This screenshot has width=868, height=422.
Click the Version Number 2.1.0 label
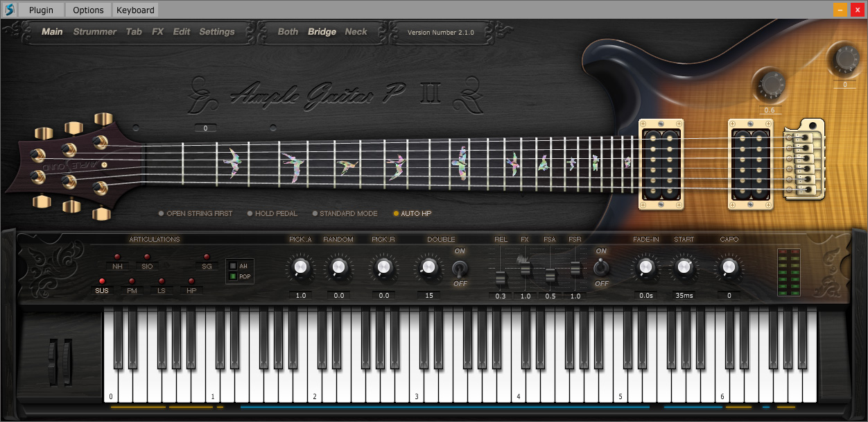pyautogui.click(x=441, y=33)
